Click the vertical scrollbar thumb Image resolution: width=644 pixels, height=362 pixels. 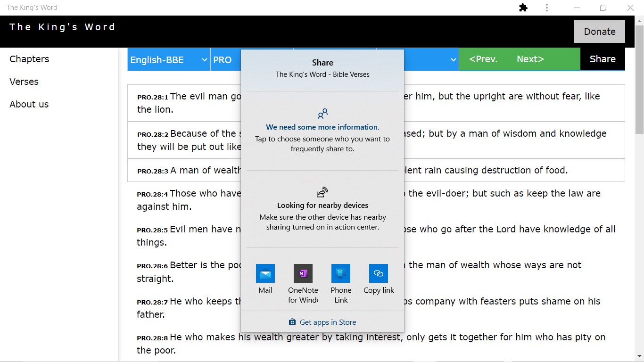pos(639,80)
